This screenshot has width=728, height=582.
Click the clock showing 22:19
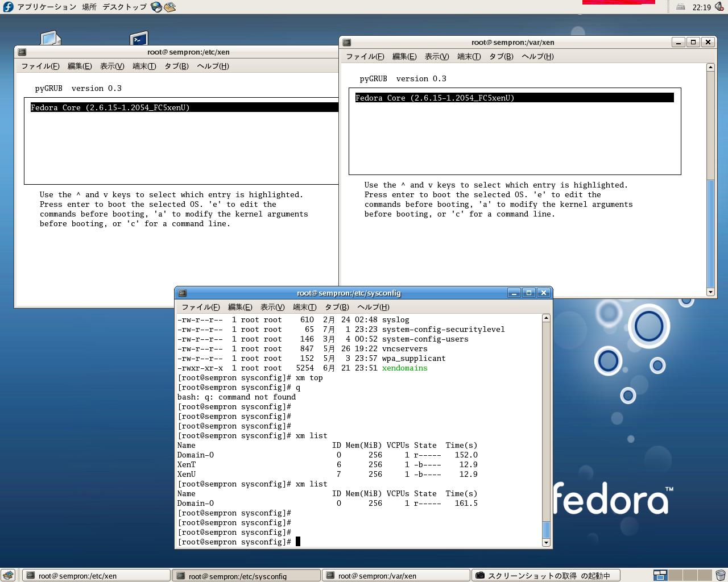pos(702,7)
